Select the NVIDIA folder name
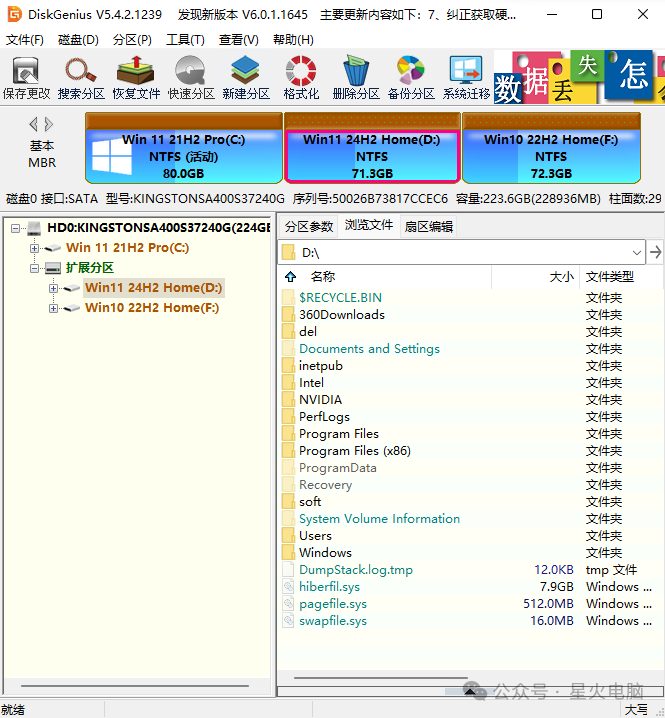This screenshot has width=665, height=718. point(320,400)
